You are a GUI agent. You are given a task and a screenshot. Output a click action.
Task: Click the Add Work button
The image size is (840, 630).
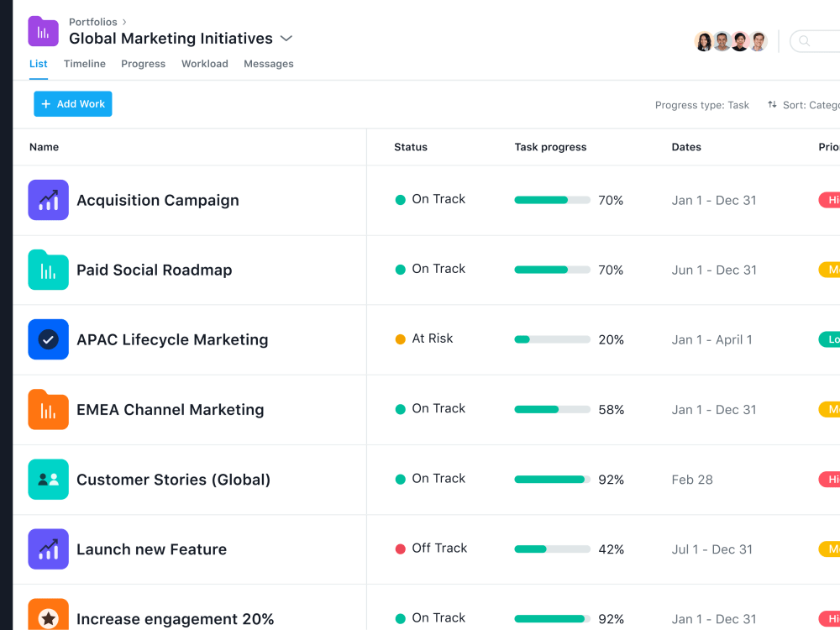coord(73,104)
